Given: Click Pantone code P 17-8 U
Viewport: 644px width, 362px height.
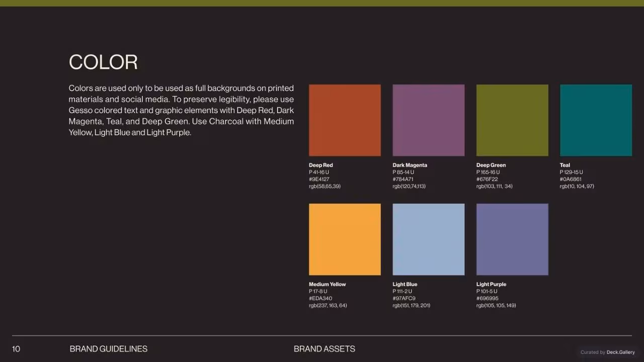Looking at the screenshot, I should tap(318, 291).
